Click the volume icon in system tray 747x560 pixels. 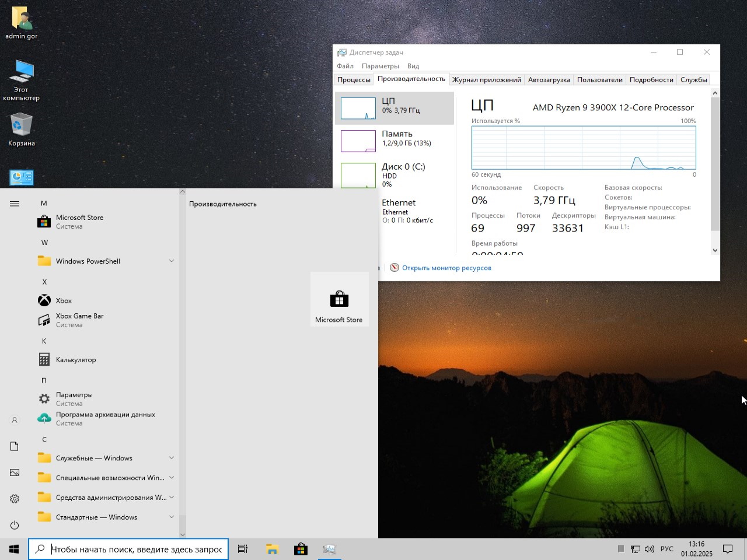[650, 549]
